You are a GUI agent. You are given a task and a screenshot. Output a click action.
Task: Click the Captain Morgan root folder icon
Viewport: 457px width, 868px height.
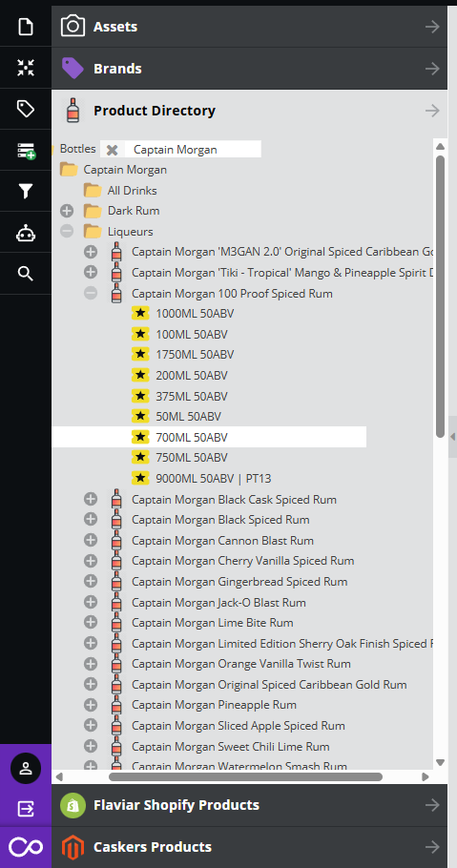tap(69, 170)
